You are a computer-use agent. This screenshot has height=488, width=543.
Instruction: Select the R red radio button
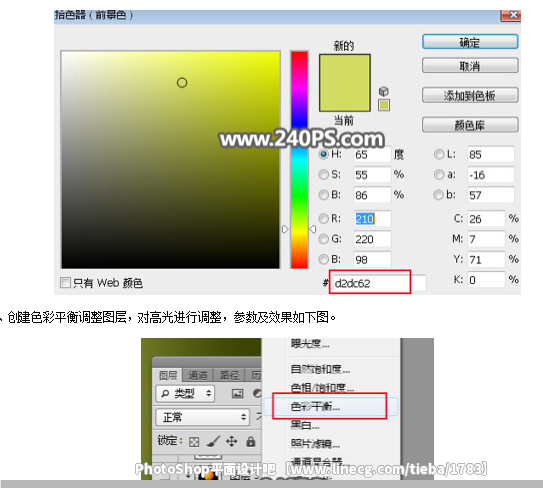click(323, 219)
